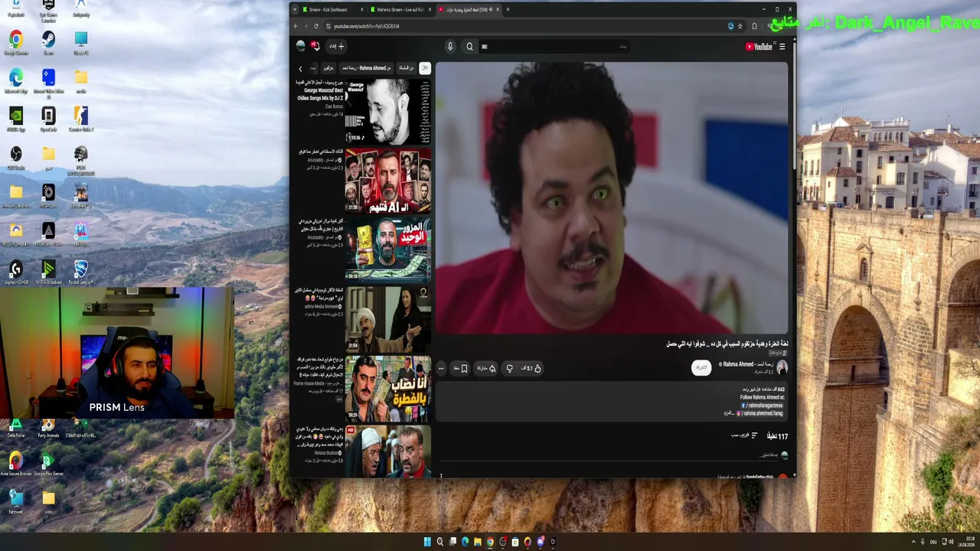Open the three-dot more actions menu under the video

(441, 369)
